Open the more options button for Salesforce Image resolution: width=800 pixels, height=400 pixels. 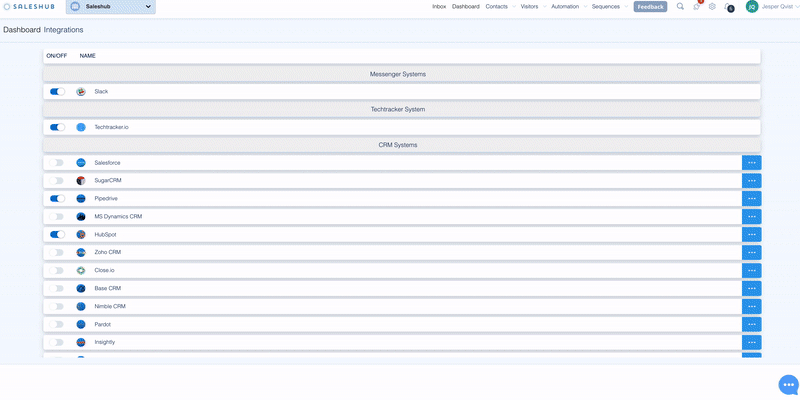click(752, 163)
